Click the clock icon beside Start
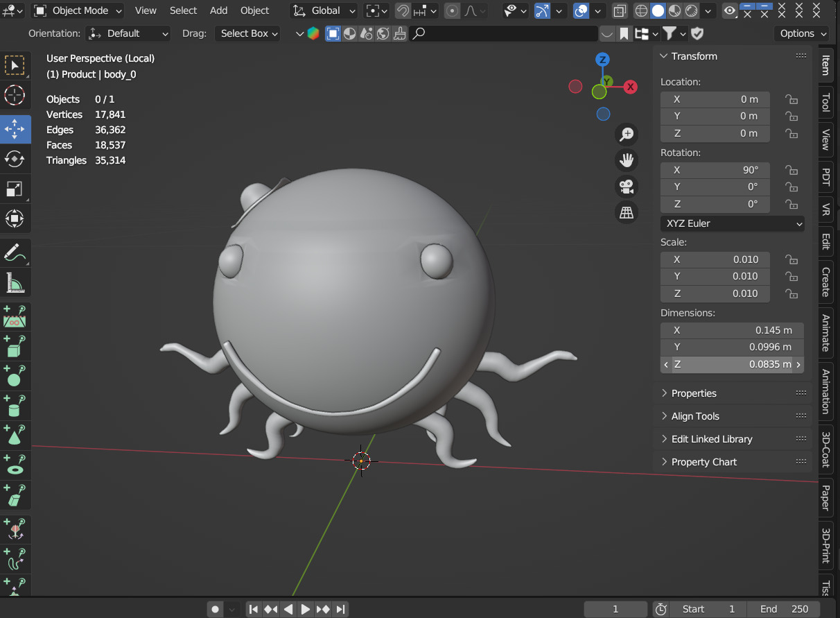840x618 pixels. 660,609
